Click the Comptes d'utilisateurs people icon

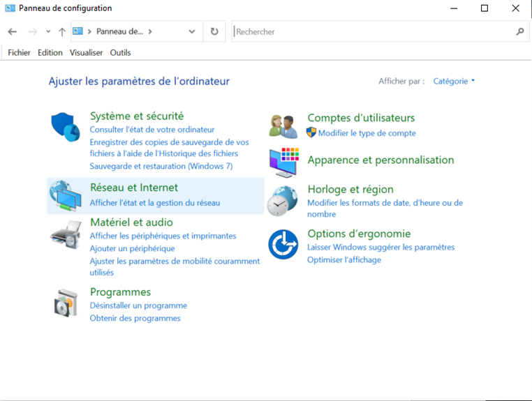[x=283, y=126]
